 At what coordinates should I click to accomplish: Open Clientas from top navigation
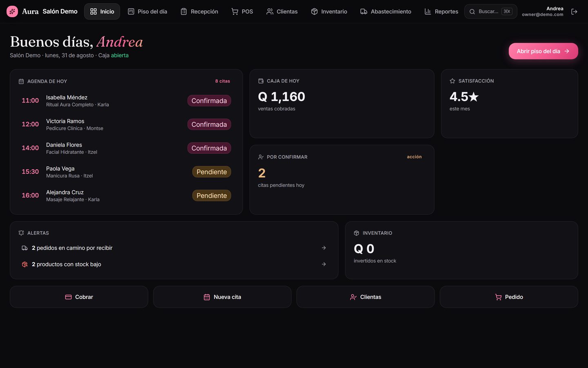[x=282, y=11]
